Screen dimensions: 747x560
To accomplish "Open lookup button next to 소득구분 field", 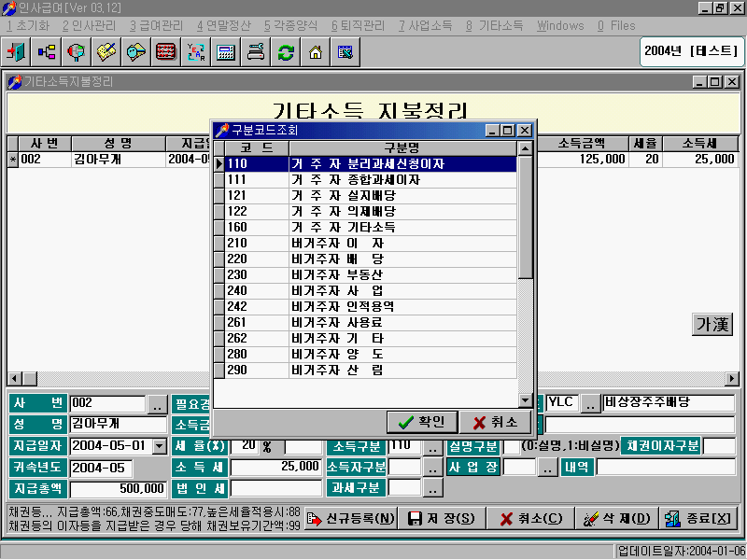I will 432,446.
